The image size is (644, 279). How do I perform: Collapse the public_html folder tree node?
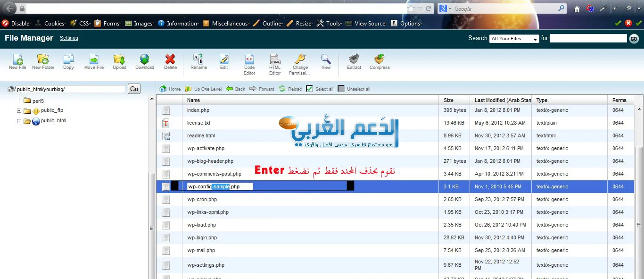[x=19, y=121]
